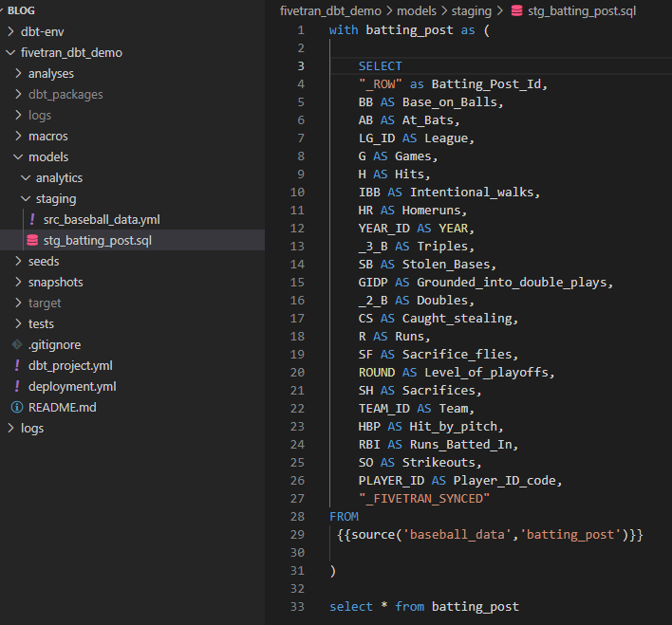The image size is (672, 625).
Task: Click Intentional_walks on line 10
Action: (x=472, y=192)
